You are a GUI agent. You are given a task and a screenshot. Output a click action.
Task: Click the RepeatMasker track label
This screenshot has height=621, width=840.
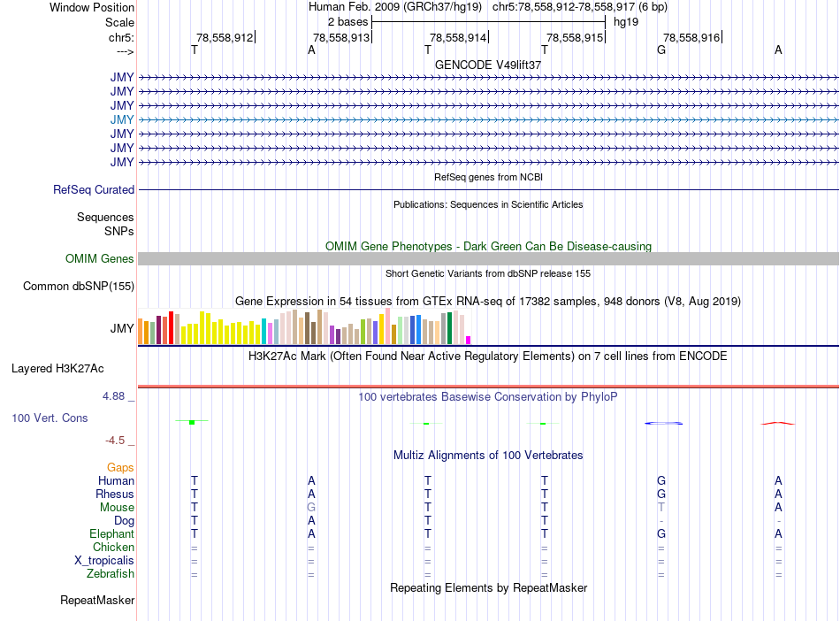point(97,600)
